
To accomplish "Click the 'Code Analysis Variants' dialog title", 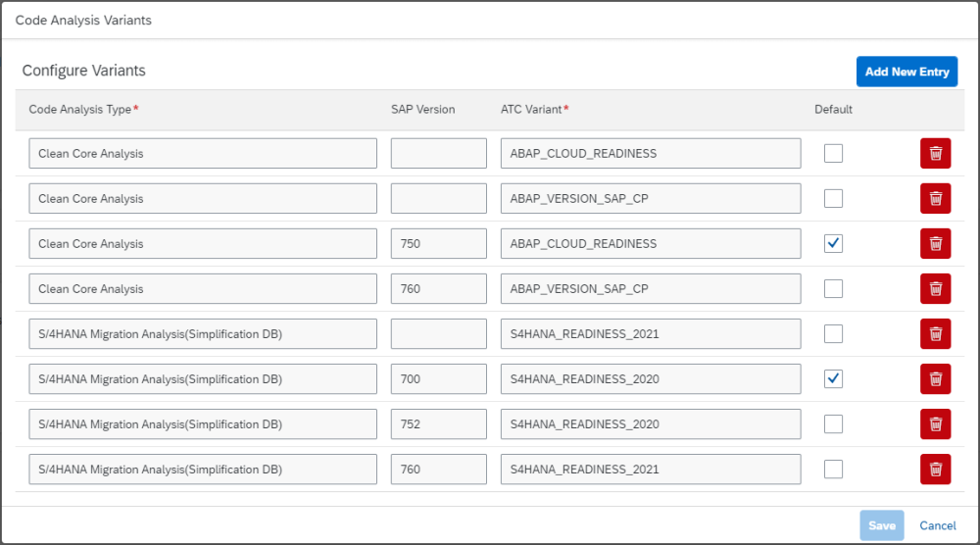I will tap(83, 20).
